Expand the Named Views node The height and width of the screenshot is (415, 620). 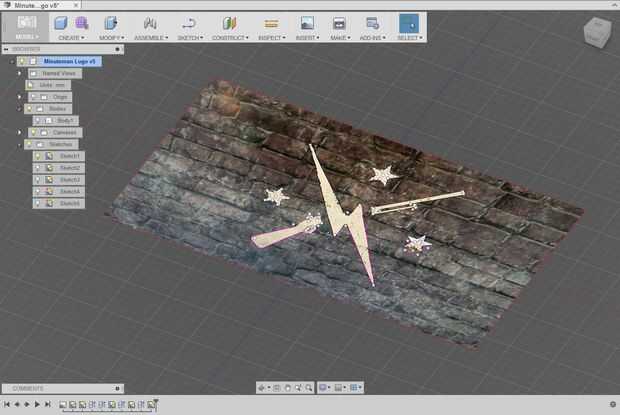tap(19, 73)
